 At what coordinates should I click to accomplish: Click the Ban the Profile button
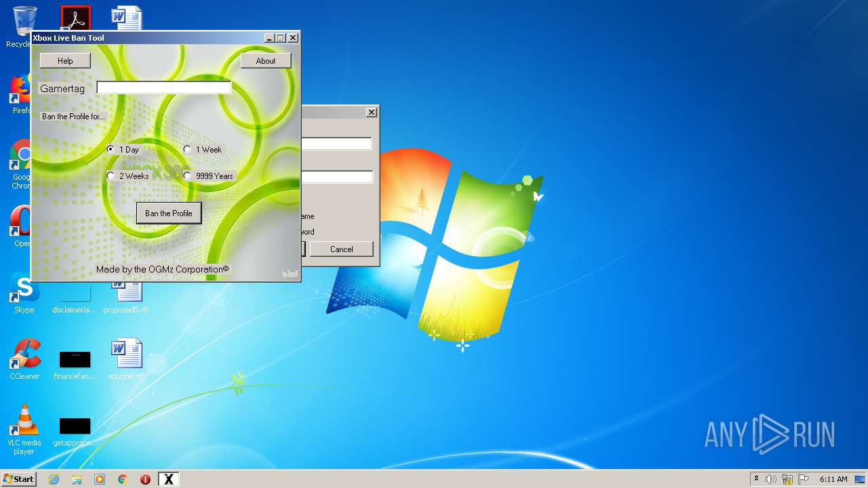pyautogui.click(x=169, y=213)
